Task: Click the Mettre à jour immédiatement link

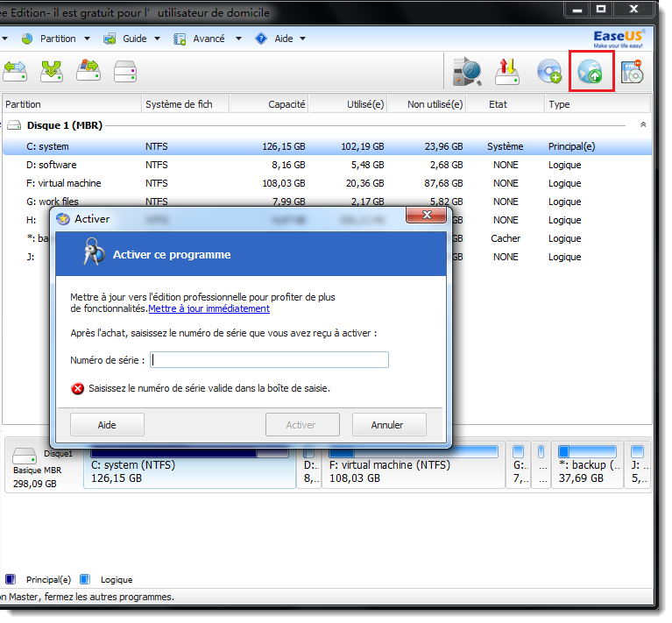Action: tap(209, 308)
